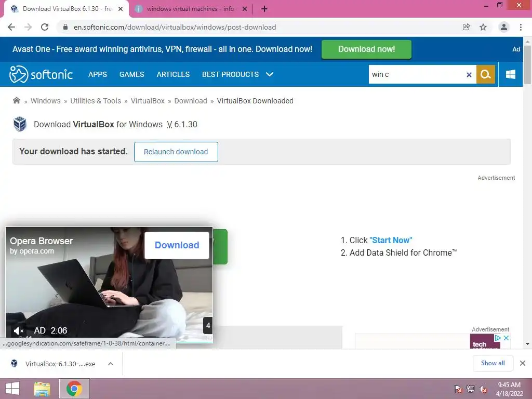Select the Download VirtualBox 6.1.30 tab
This screenshot has width=532, height=399.
pos(66,9)
